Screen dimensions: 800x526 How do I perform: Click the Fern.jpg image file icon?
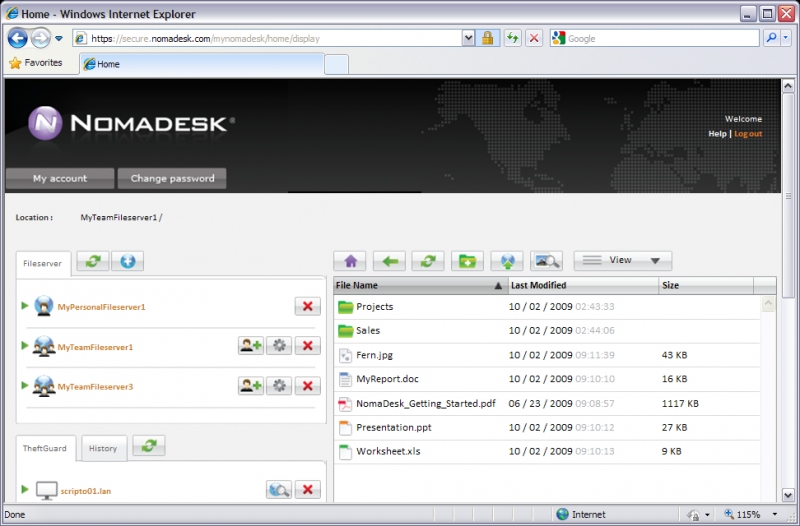click(x=345, y=355)
